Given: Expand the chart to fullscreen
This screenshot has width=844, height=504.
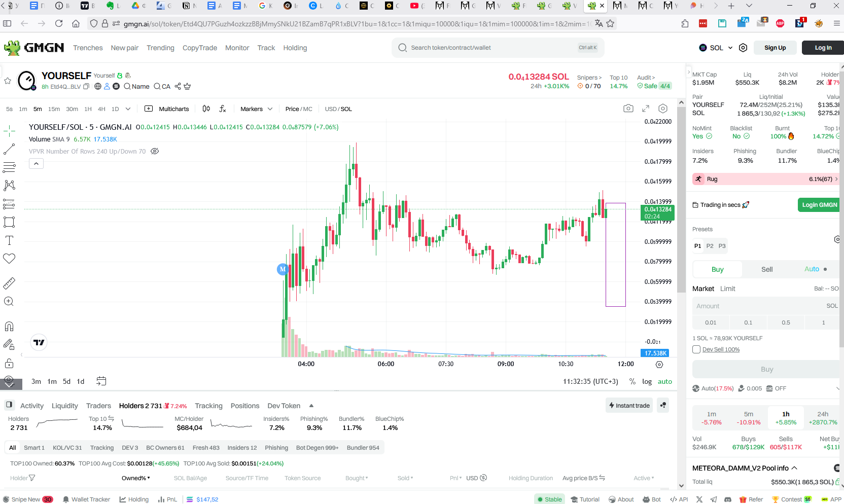Looking at the screenshot, I should [646, 109].
